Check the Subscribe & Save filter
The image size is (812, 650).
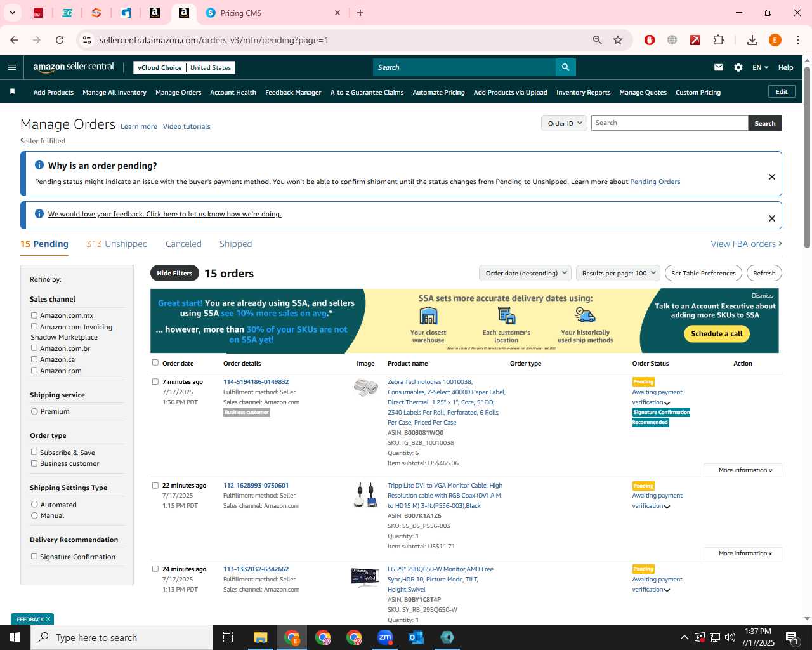click(34, 452)
